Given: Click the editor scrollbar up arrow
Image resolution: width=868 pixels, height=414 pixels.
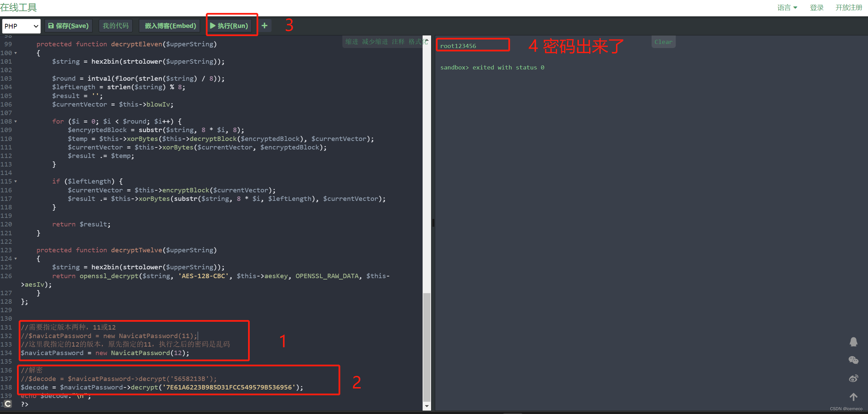Looking at the screenshot, I should pyautogui.click(x=427, y=40).
